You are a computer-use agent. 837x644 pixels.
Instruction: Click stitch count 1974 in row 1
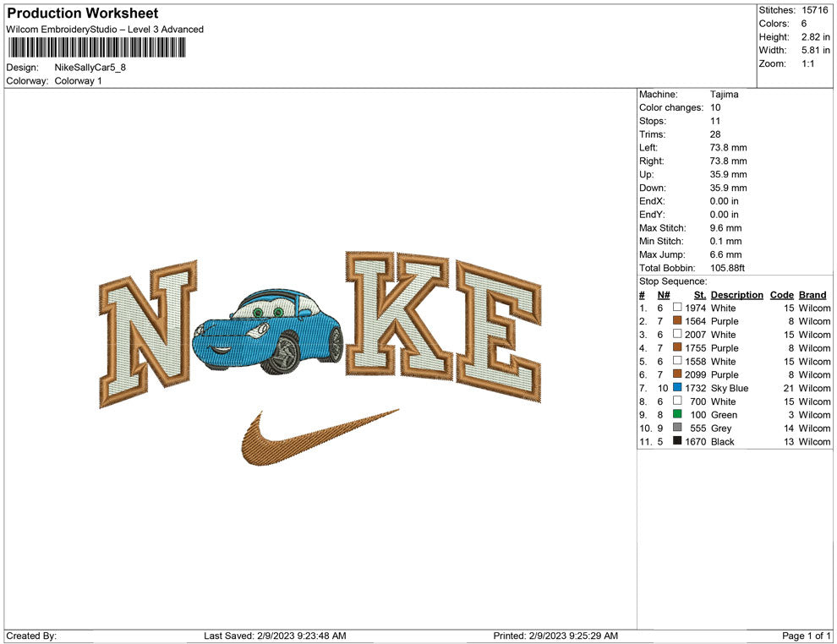point(696,308)
